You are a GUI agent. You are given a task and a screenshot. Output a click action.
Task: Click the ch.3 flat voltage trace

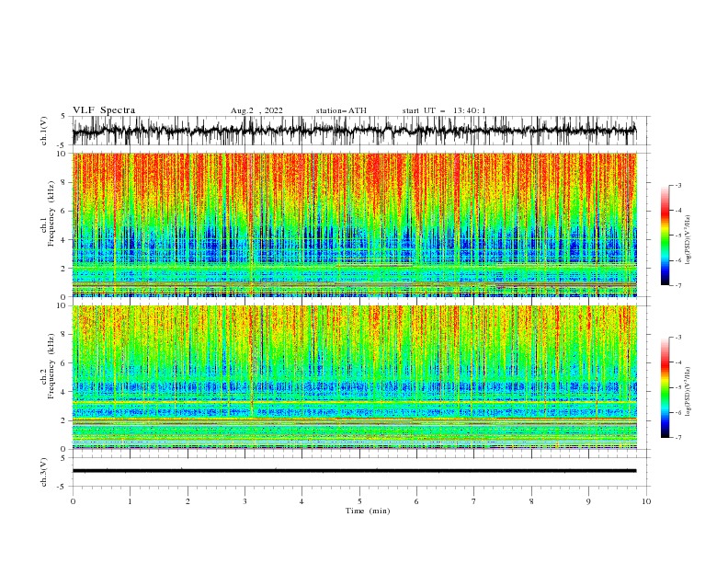pyautogui.click(x=354, y=471)
